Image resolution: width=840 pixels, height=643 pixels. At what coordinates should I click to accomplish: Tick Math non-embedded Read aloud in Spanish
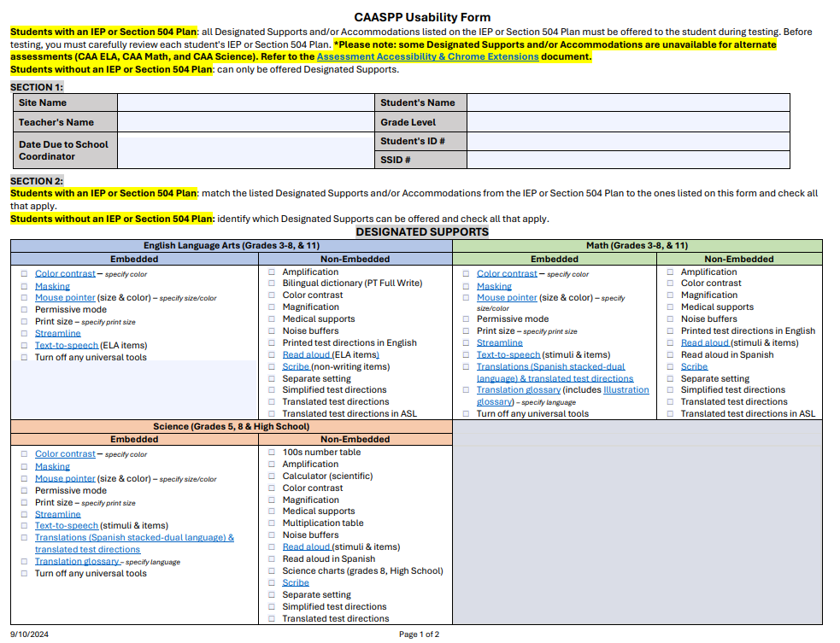coord(670,354)
